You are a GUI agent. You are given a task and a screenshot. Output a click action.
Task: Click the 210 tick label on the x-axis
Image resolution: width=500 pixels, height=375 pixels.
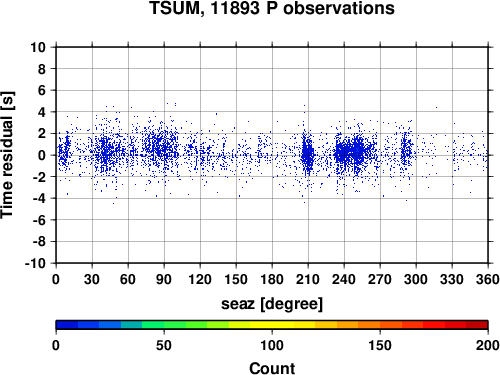pyautogui.click(x=308, y=279)
